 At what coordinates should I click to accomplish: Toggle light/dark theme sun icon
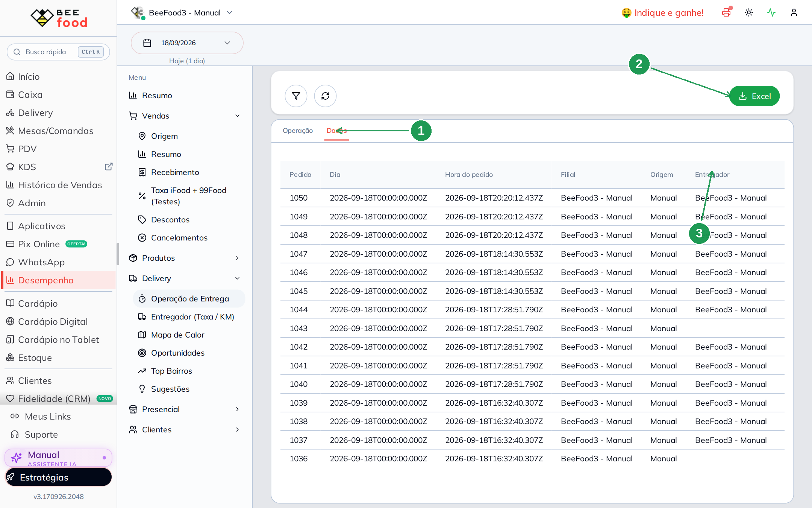[749, 12]
